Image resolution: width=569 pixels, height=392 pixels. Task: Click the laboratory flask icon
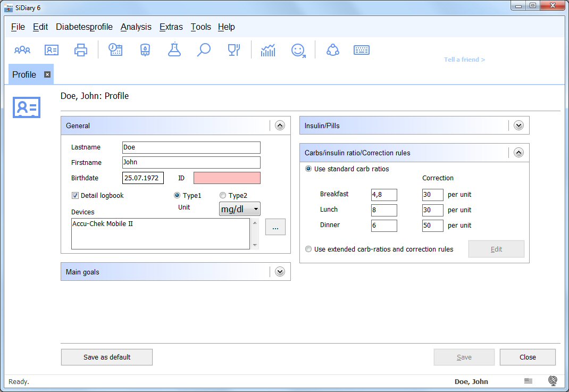click(174, 50)
